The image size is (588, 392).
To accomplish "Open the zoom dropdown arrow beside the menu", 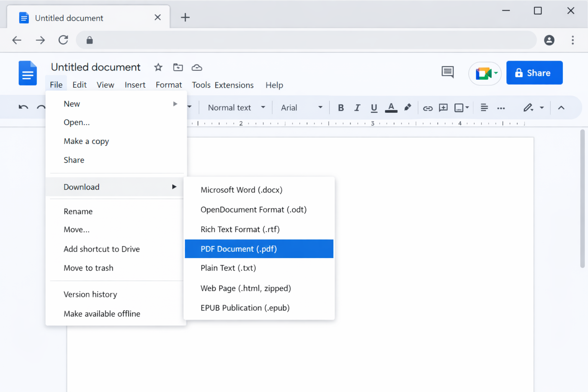I will coord(189,107).
